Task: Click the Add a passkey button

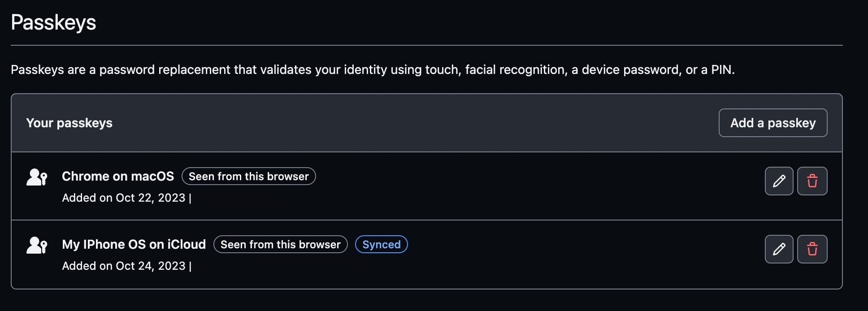Action: (773, 122)
